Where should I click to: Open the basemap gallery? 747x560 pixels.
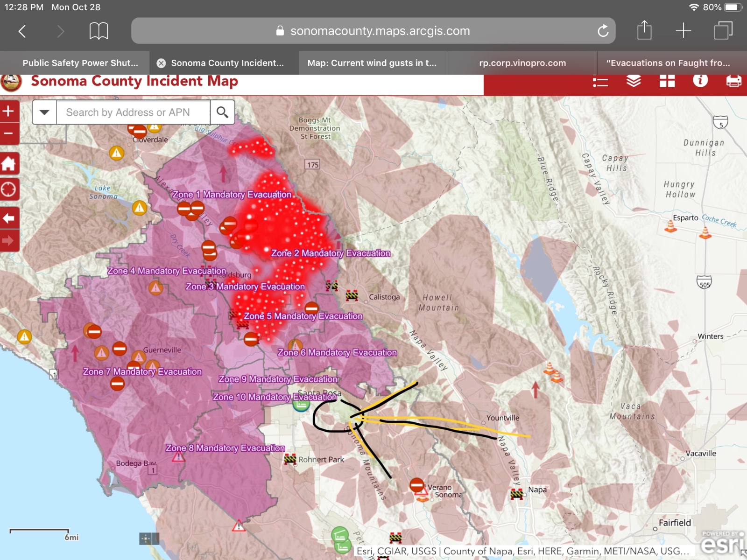point(667,81)
